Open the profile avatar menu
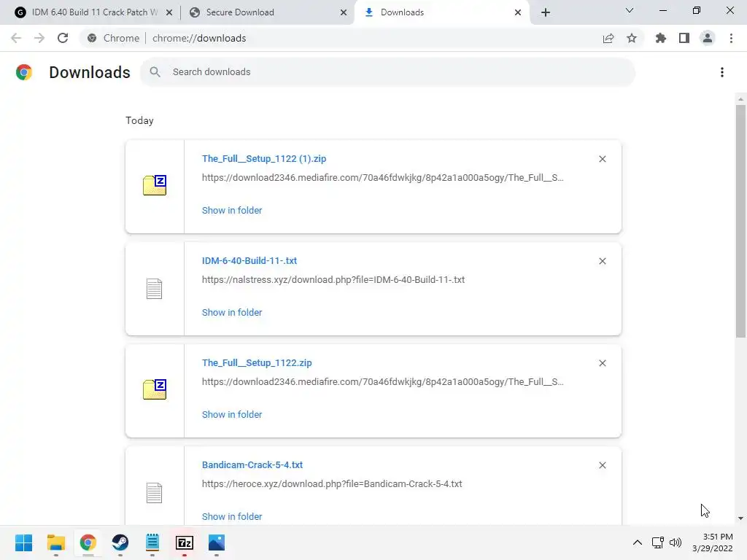Viewport: 747px width, 560px height. (708, 38)
